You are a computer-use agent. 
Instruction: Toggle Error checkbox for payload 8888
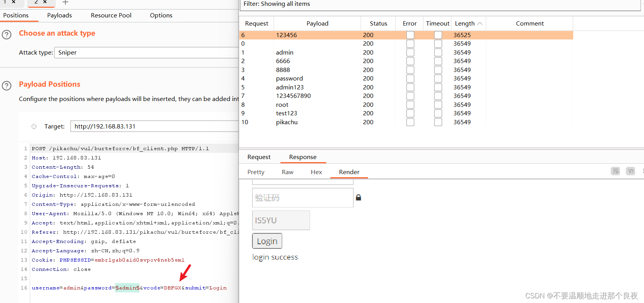tap(410, 70)
